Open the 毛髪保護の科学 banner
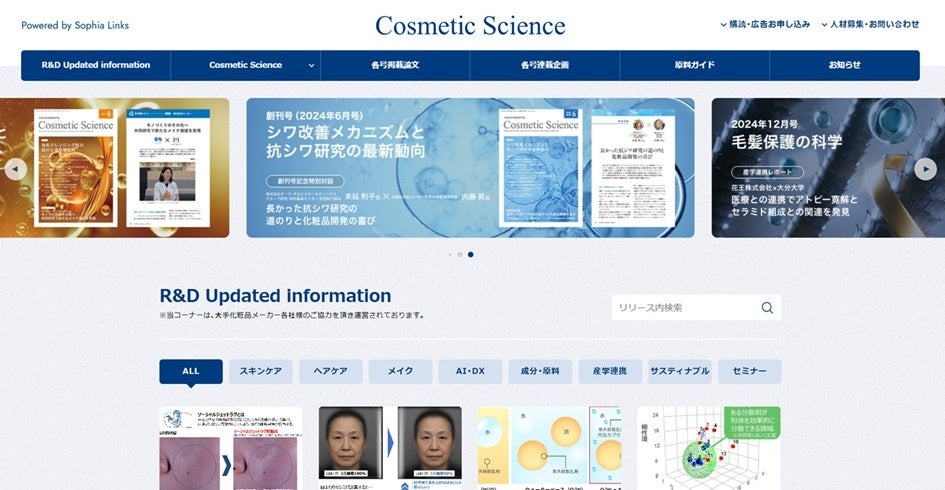Image resolution: width=945 pixels, height=490 pixels. pos(828,168)
